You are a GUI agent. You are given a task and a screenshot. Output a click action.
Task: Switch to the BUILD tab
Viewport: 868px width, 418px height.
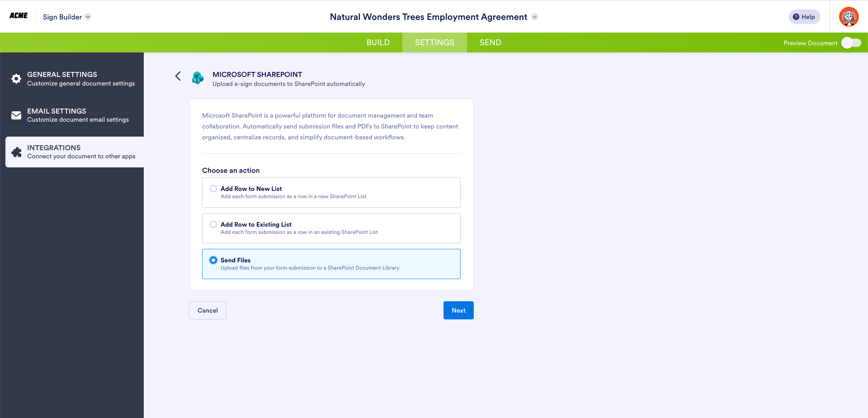click(378, 42)
